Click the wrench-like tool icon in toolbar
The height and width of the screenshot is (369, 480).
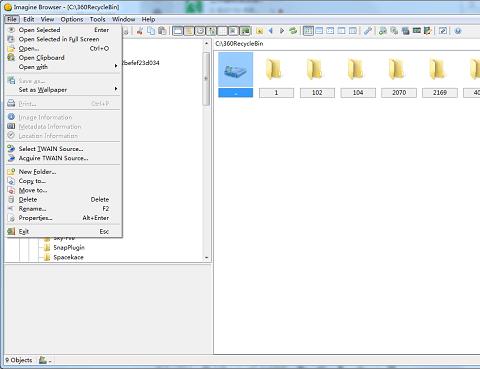pos(368,31)
